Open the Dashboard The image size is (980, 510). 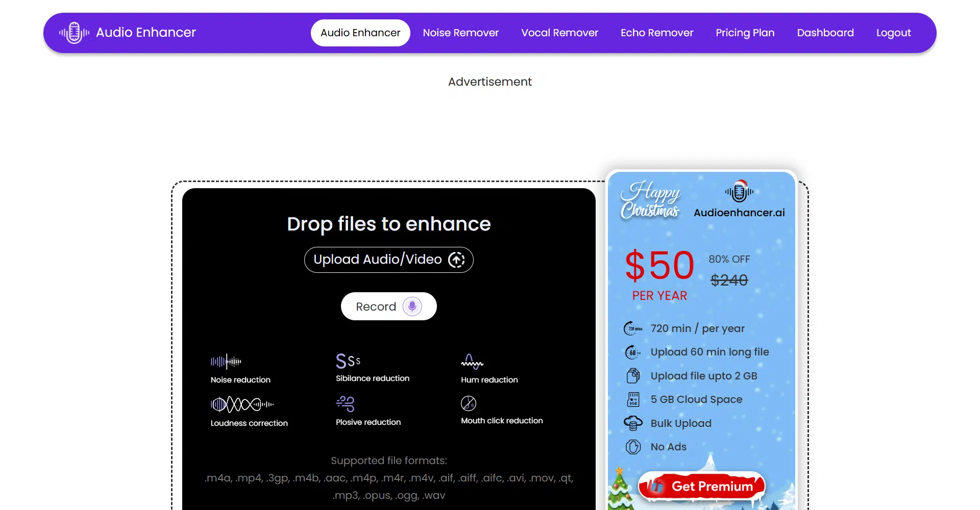825,33
